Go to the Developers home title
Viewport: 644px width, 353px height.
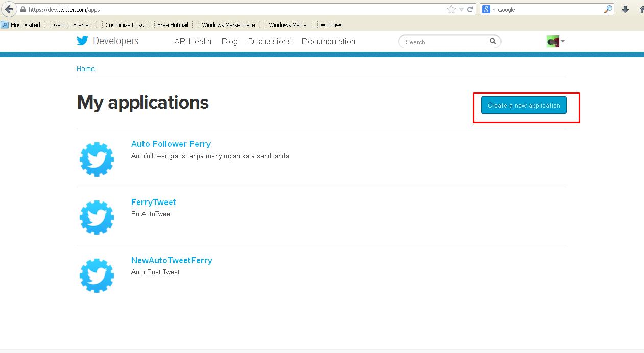(115, 41)
